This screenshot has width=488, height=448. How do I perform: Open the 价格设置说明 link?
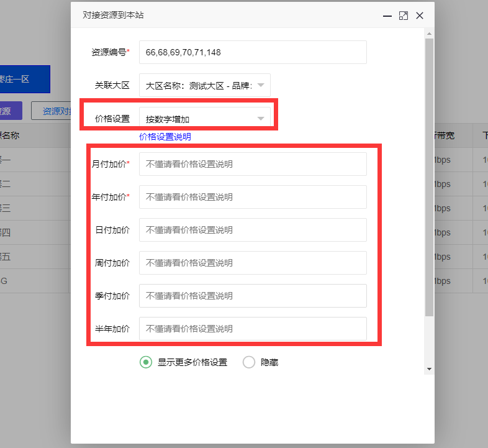point(165,137)
